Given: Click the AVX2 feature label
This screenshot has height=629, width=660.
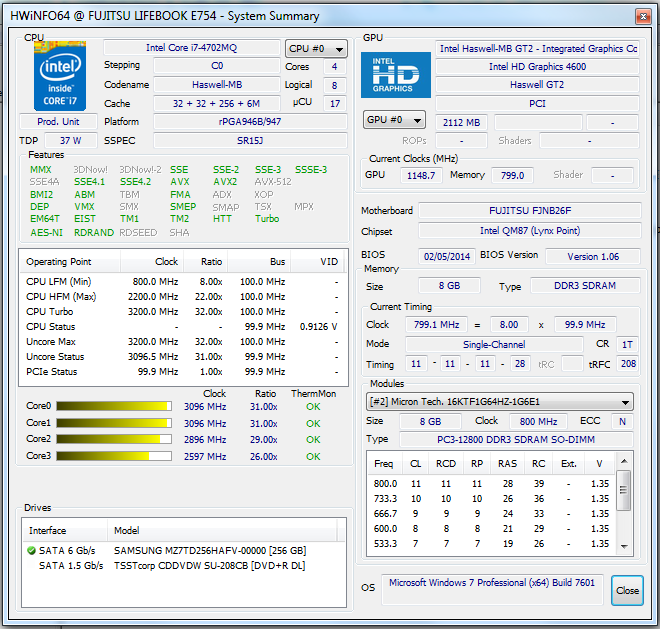Looking at the screenshot, I should 225,182.
